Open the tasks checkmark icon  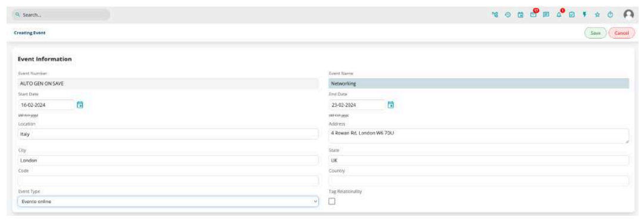572,15
